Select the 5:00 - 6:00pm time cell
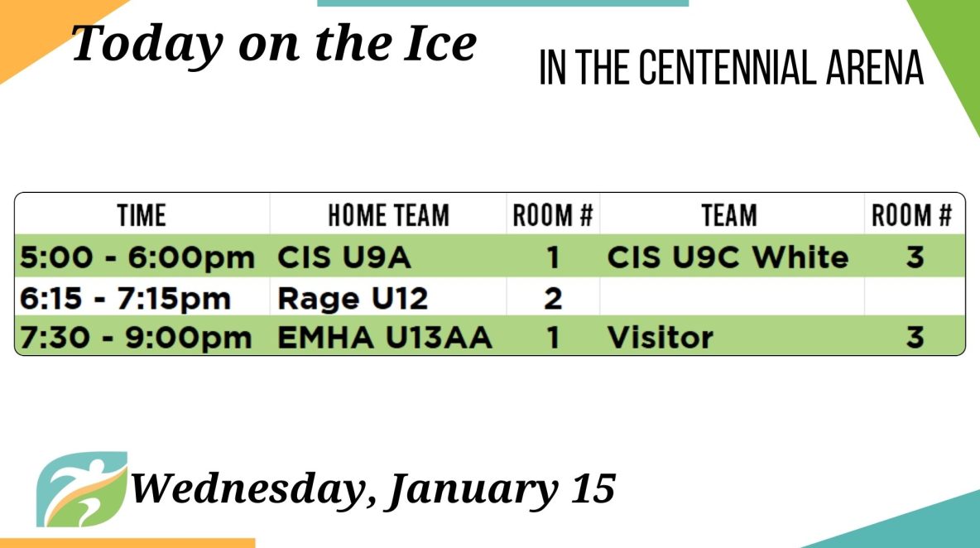This screenshot has height=548, width=980. [137, 257]
